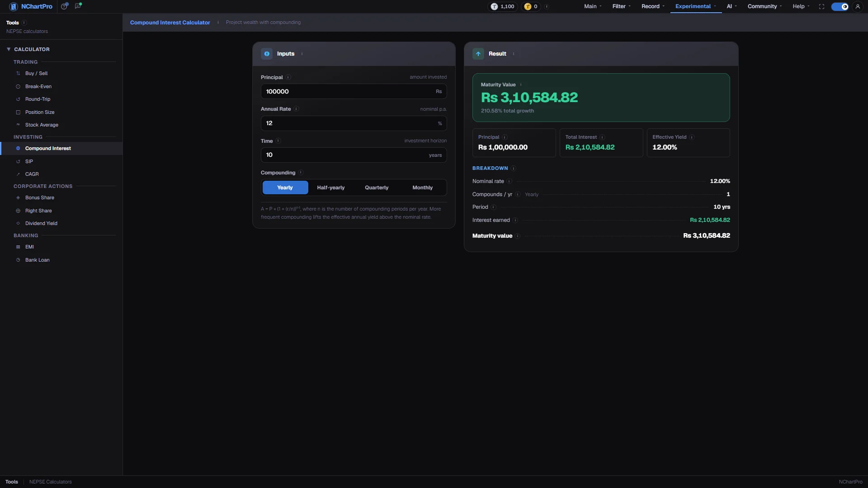Open the Filter dropdown menu
Viewport: 868px width, 488px height.
pos(622,6)
